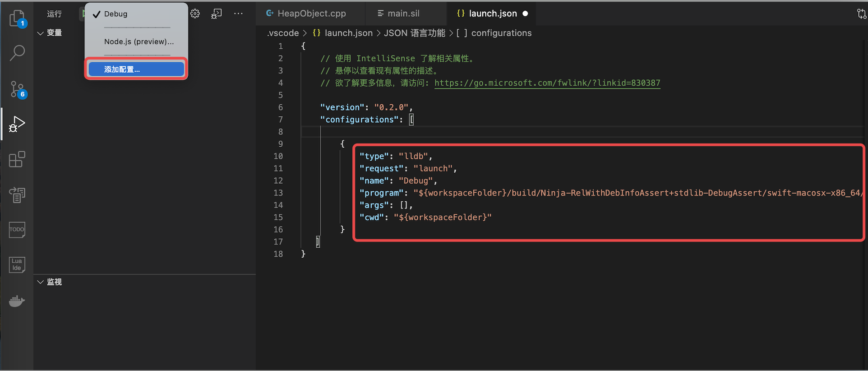Click the .vscode breadcrumb
Image resolution: width=868 pixels, height=371 pixels.
click(x=283, y=33)
